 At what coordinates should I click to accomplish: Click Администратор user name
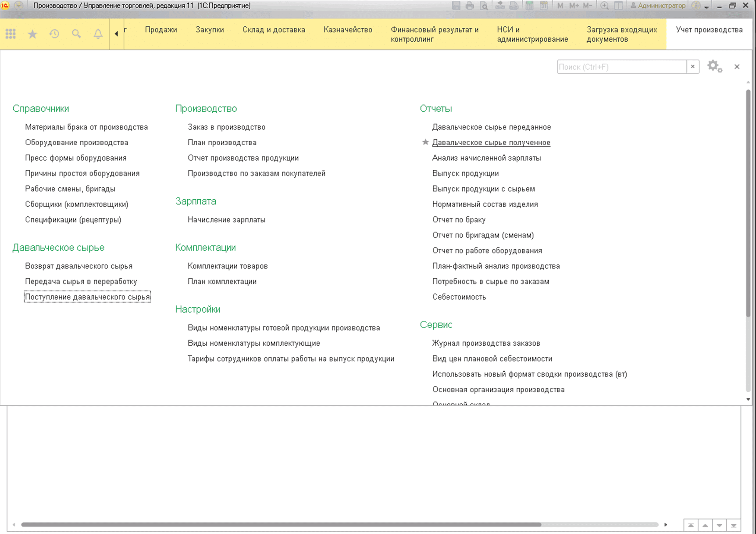658,6
